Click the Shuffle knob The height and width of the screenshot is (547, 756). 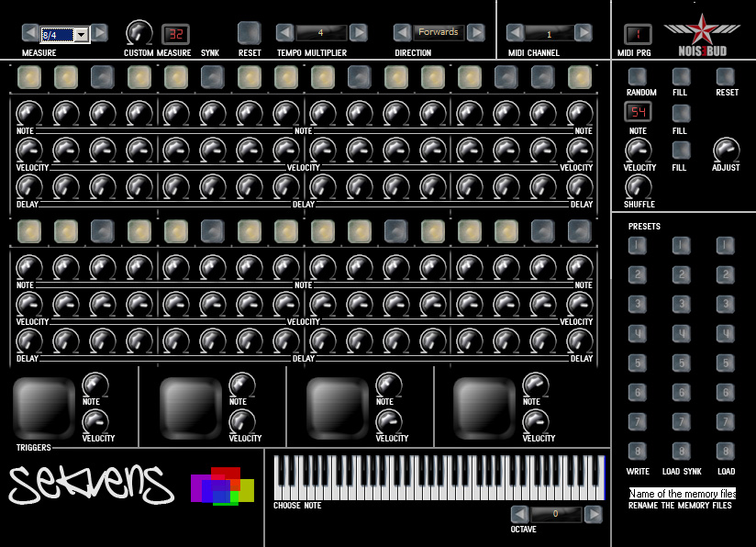tap(638, 187)
